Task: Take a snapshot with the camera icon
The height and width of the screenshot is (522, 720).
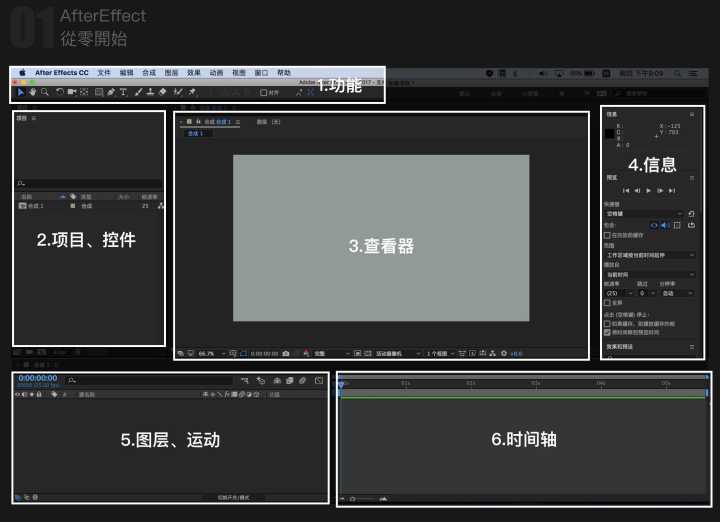Action: click(286, 354)
